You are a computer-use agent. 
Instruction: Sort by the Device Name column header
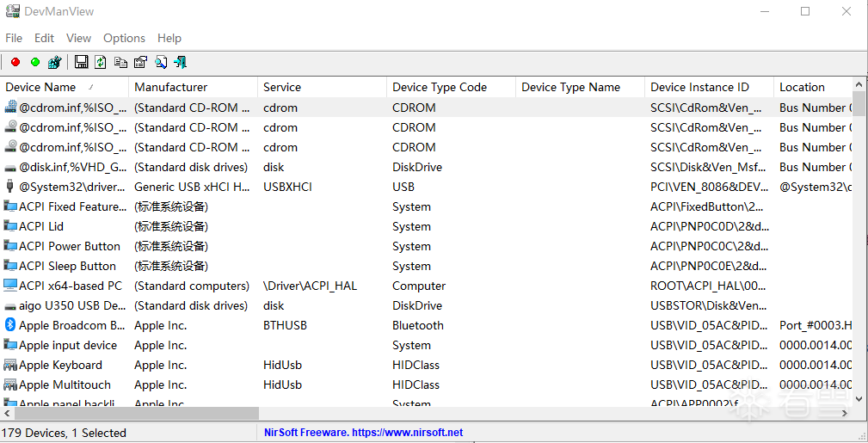point(41,87)
